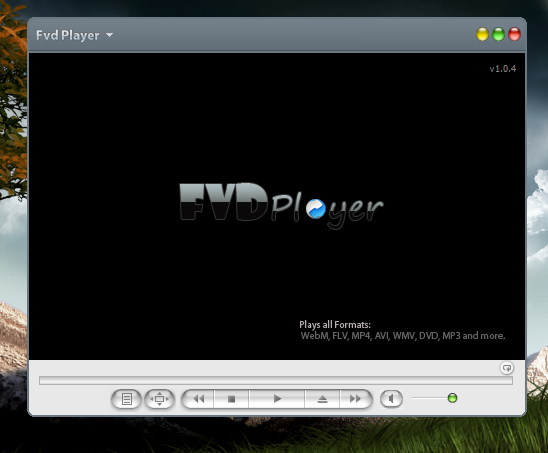This screenshot has width=548, height=453.
Task: Toggle fullscreen with the arrows icon
Action: coord(159,399)
